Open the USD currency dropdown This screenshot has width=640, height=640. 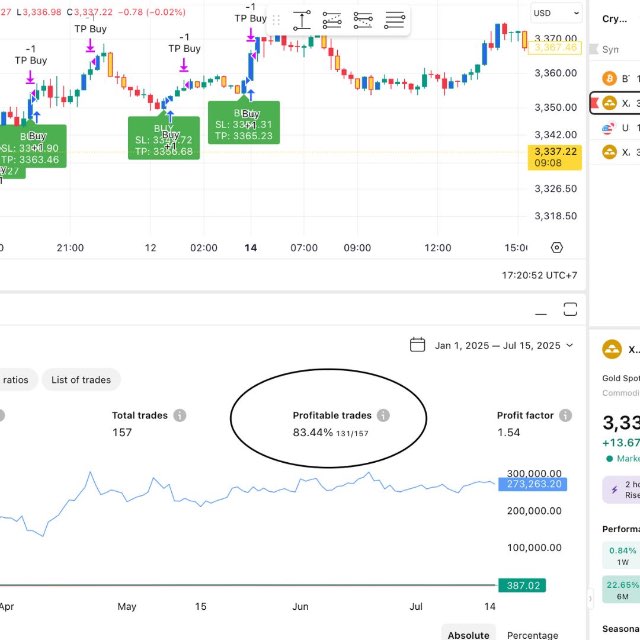(556, 13)
